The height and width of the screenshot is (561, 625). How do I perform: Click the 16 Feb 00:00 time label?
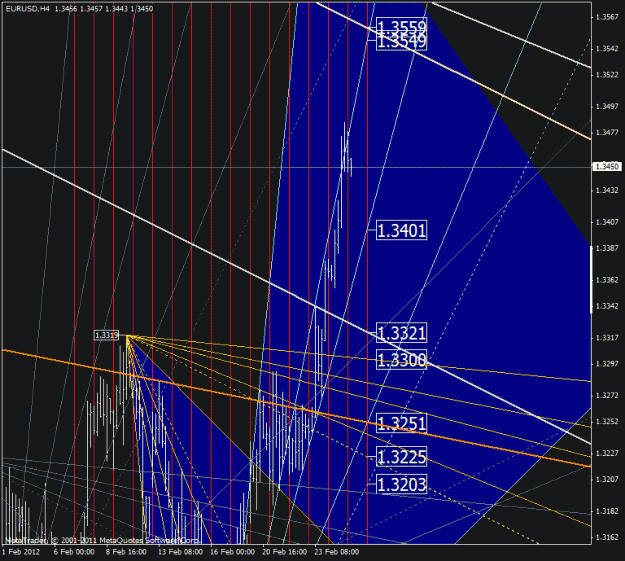[x=232, y=552]
